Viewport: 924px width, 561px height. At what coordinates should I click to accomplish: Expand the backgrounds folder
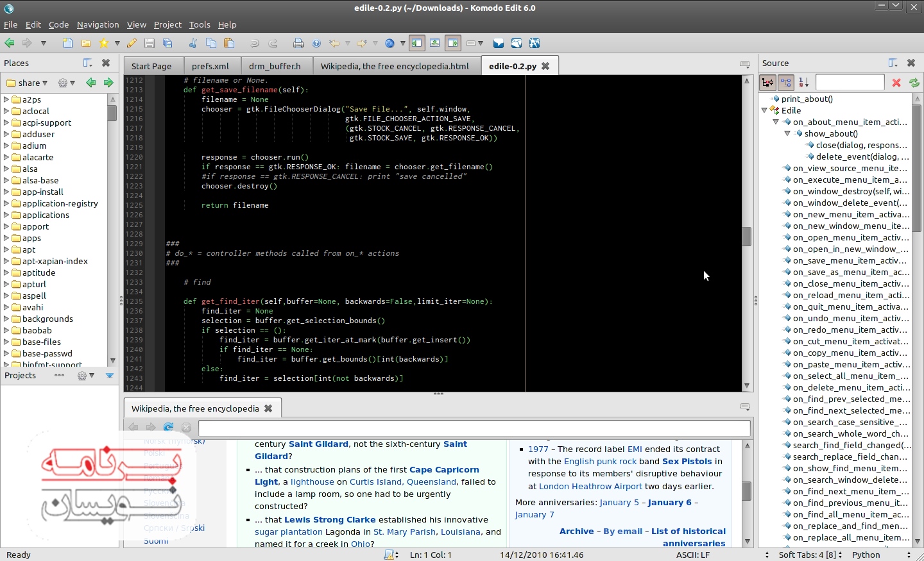pos(6,319)
